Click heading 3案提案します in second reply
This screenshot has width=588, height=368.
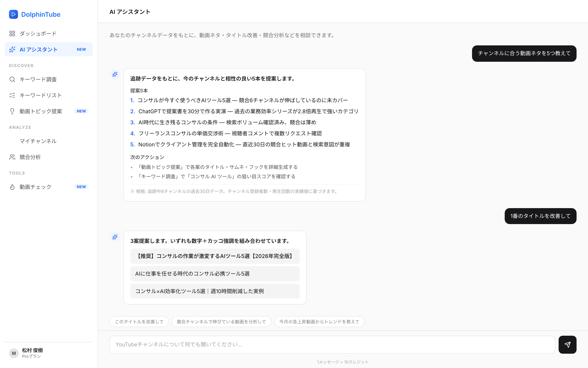click(210, 241)
